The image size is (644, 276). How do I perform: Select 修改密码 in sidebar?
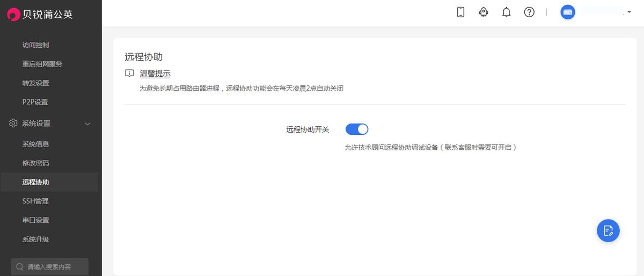[35, 163]
